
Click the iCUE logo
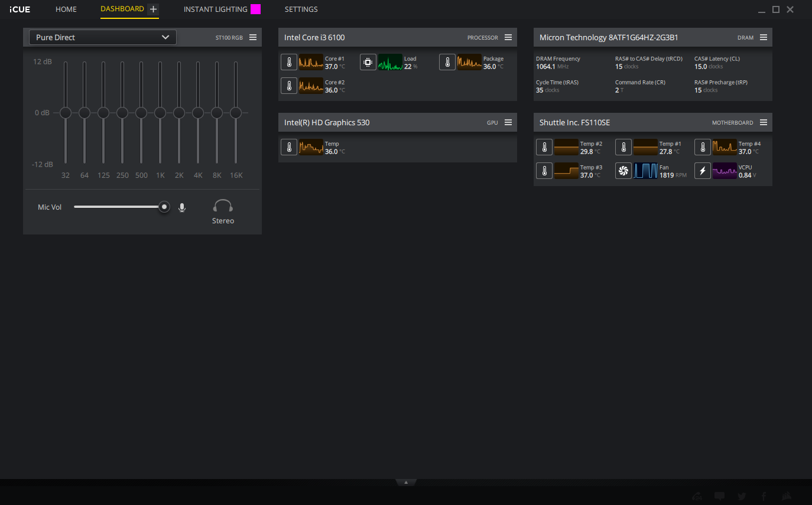(x=20, y=9)
